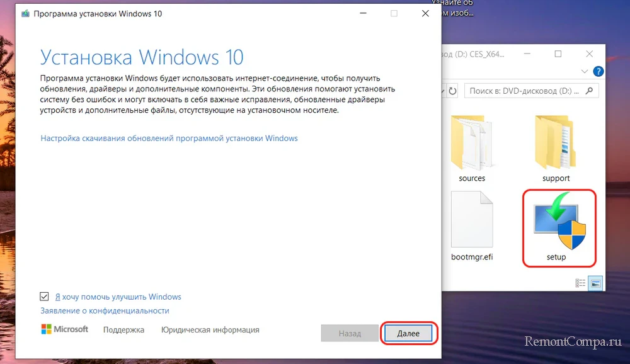Switch Explorer to large icons view
Viewport: 630px width, 364px height.
click(x=594, y=283)
